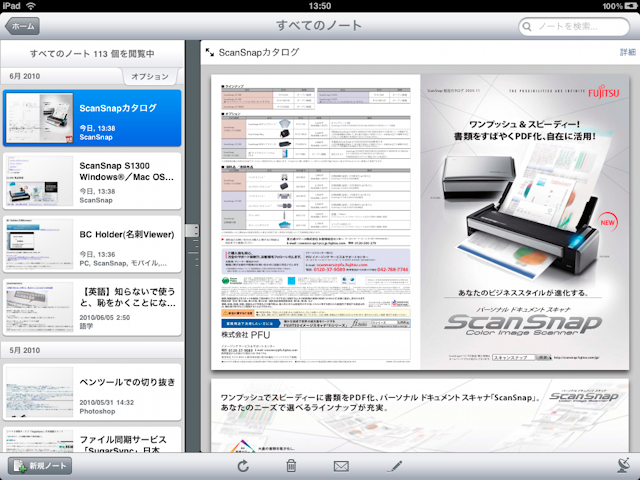The width and height of the screenshot is (640, 480).
Task: Click the trash delete icon
Action: pyautogui.click(x=291, y=466)
